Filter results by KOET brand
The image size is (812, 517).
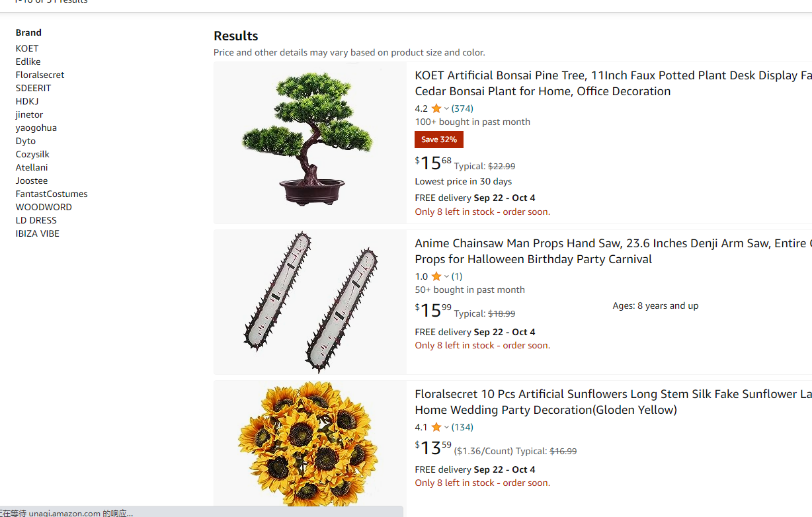[x=27, y=48]
